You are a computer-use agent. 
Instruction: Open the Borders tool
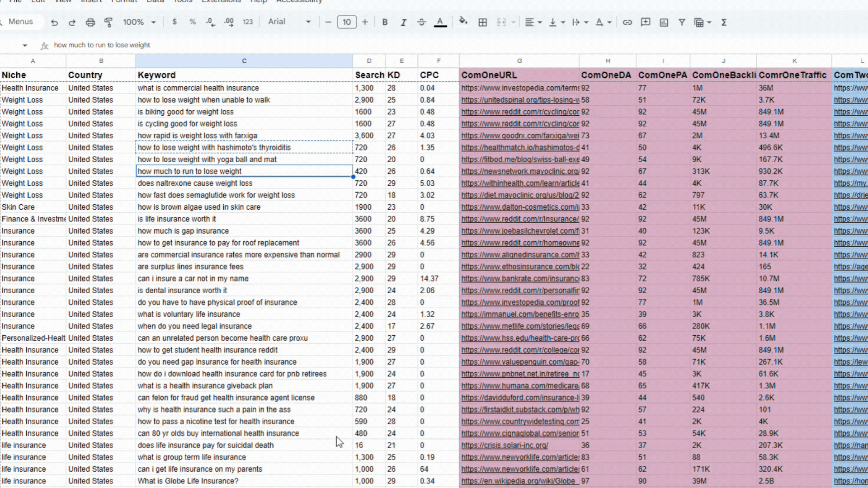(482, 22)
